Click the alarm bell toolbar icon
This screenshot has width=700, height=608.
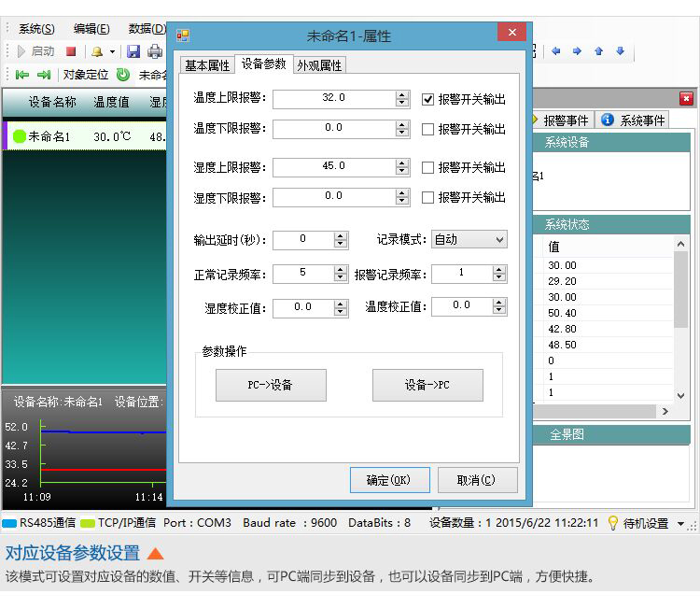point(97,51)
